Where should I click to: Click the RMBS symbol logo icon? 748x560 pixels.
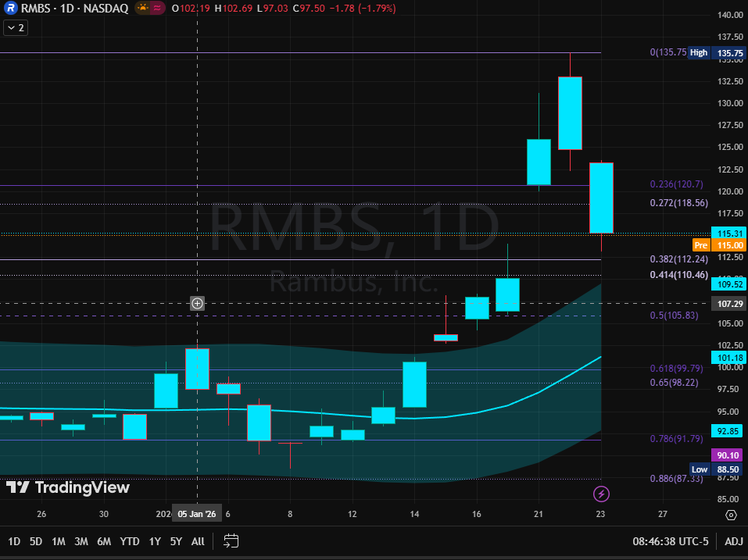10,8
